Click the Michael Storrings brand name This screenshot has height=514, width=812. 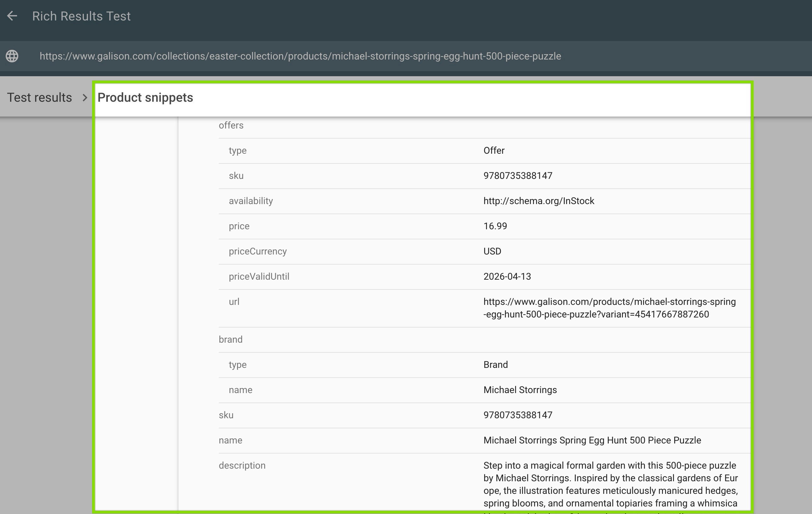[520, 390]
